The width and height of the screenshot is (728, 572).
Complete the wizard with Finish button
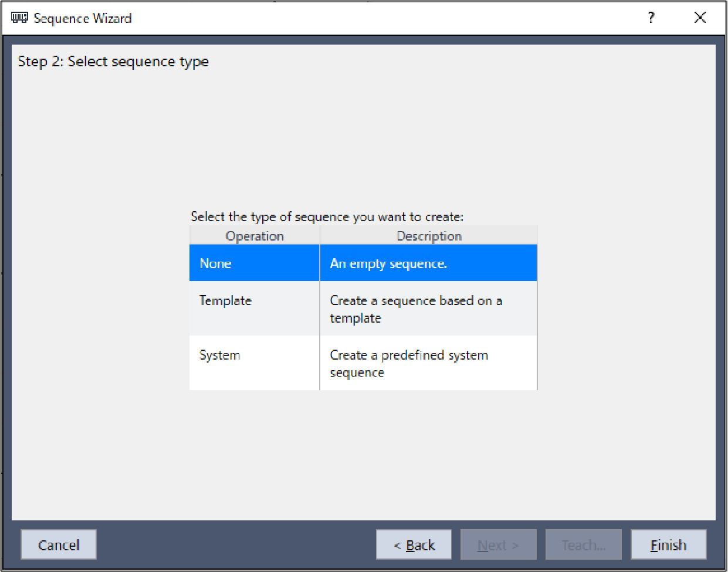pyautogui.click(x=668, y=545)
